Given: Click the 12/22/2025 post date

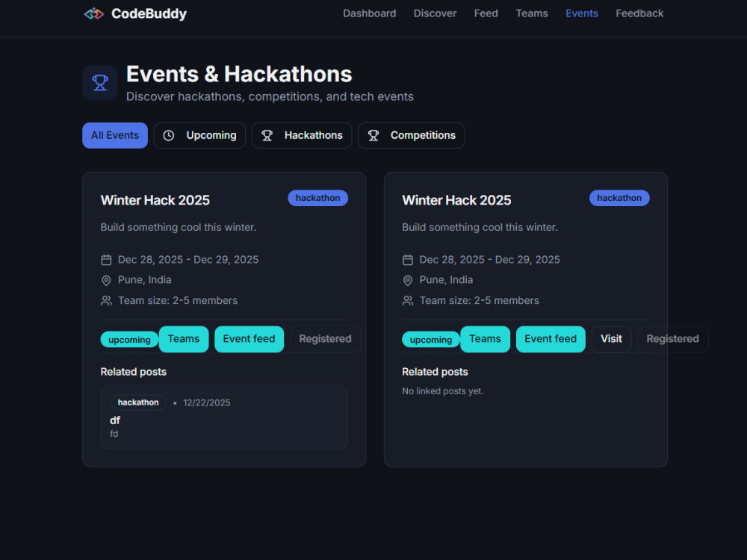Looking at the screenshot, I should 207,403.
